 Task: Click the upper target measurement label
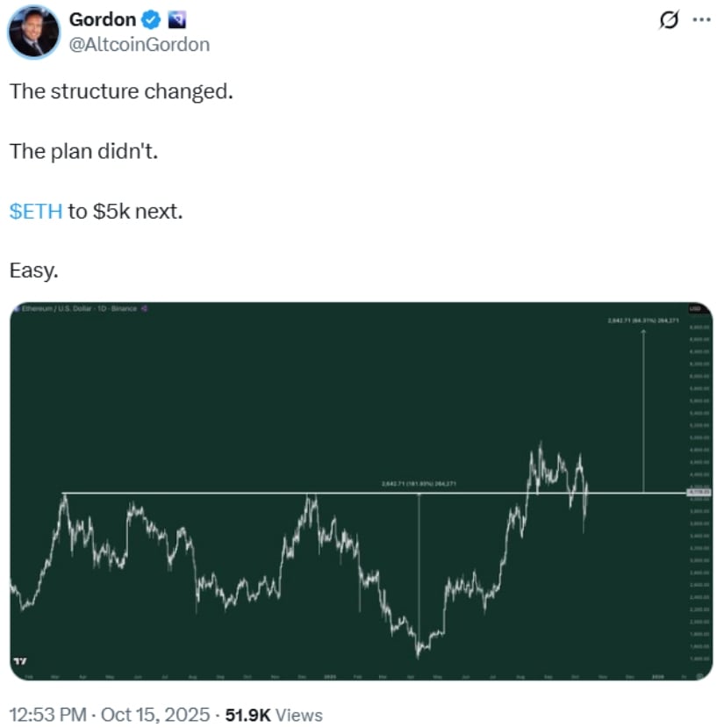click(642, 321)
